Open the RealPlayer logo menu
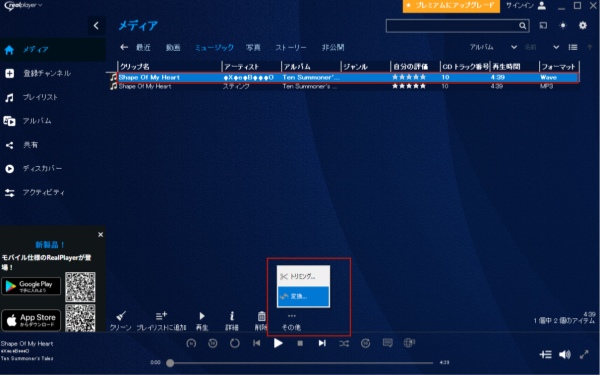Image resolution: width=600 pixels, height=375 pixels. click(23, 5)
